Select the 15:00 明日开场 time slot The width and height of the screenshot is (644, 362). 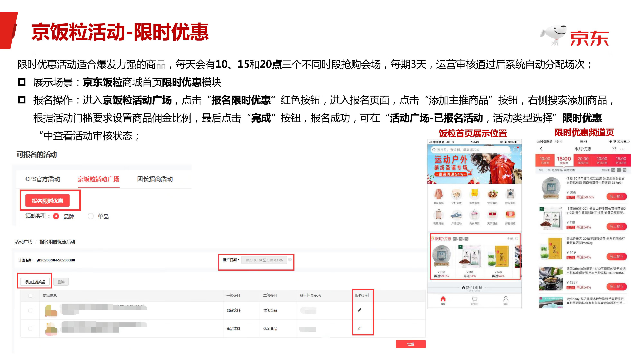621,160
